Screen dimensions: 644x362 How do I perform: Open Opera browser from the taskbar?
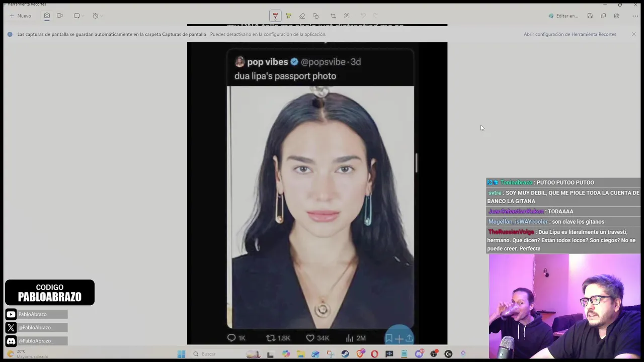(374, 354)
